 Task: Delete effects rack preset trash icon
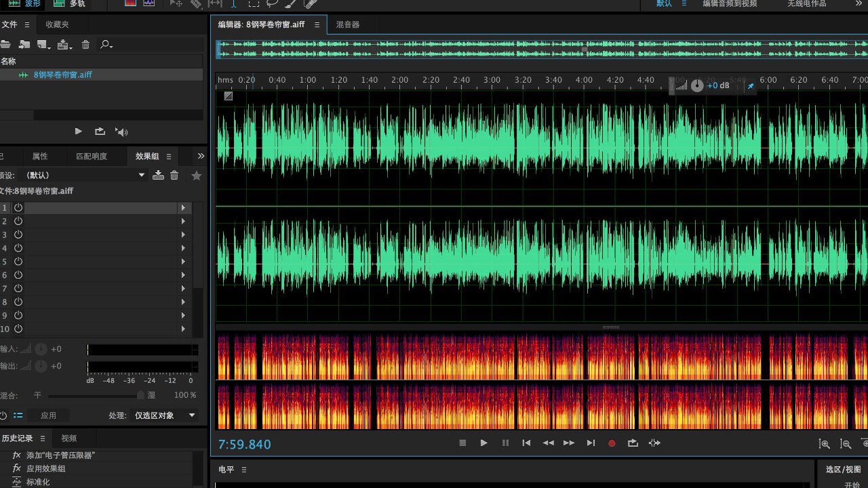tap(174, 175)
